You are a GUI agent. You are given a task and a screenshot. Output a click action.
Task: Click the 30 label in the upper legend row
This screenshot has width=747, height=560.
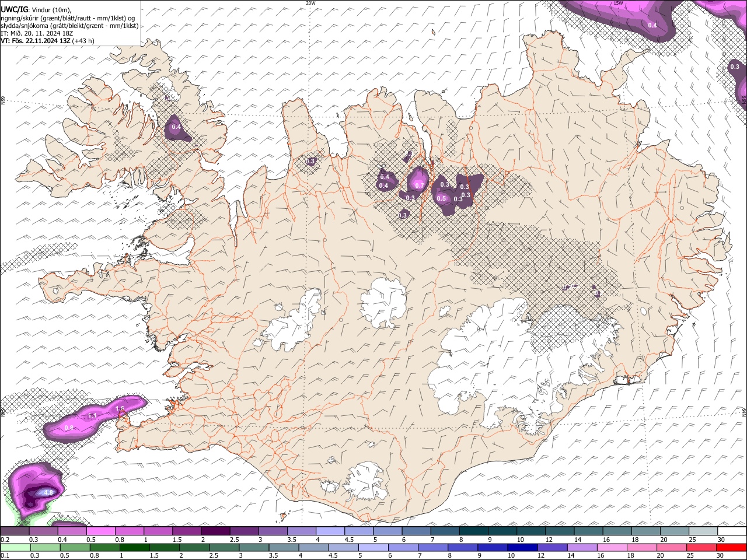point(721,540)
